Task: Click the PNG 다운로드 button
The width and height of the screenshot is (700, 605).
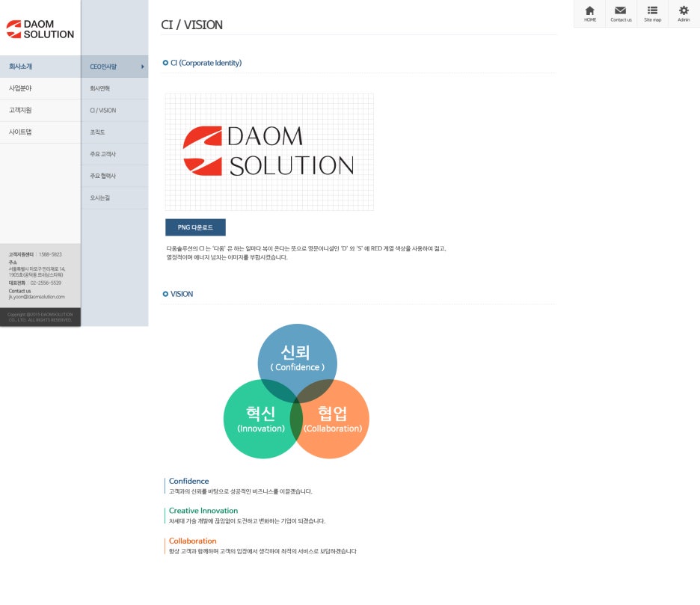Action: [x=195, y=227]
